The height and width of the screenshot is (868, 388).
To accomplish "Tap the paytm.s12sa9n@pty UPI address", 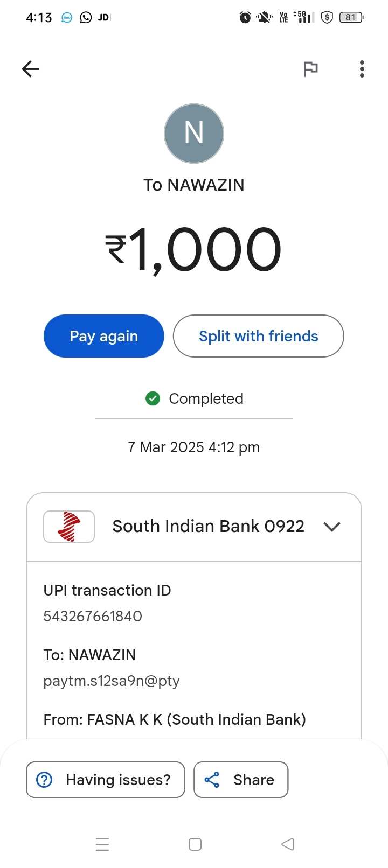I will (x=112, y=681).
